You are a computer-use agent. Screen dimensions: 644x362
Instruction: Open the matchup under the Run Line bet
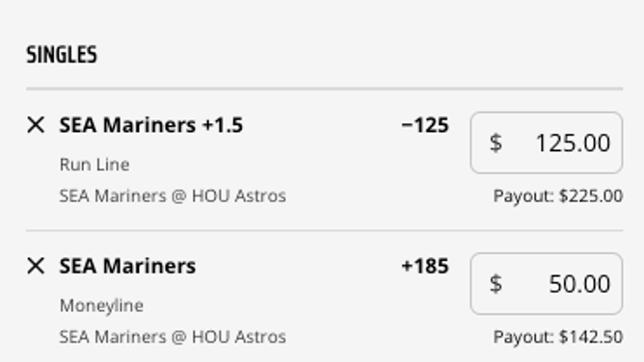pyautogui.click(x=173, y=196)
